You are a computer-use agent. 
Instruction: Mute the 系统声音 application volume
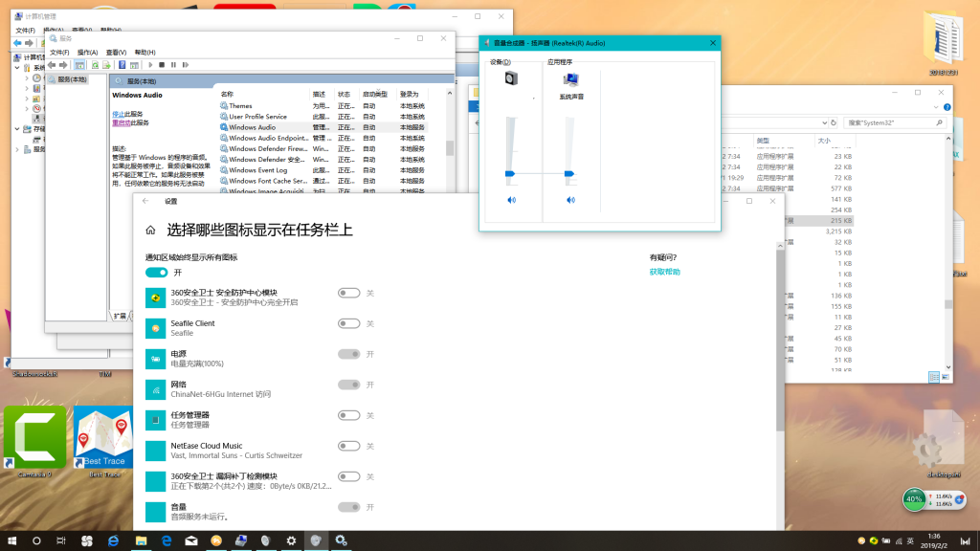click(570, 200)
